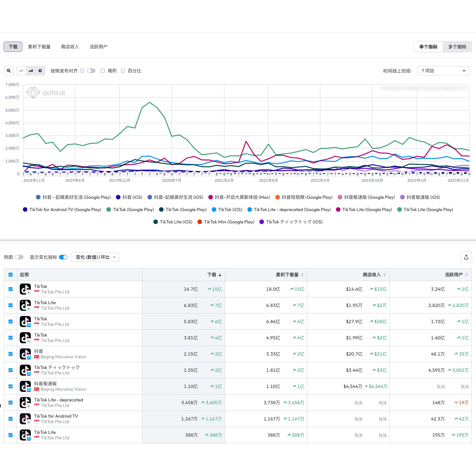The height and width of the screenshot is (476, 476).
Task: Toggle TikTok Mini (Google Play) legend dot
Action: (200, 222)
